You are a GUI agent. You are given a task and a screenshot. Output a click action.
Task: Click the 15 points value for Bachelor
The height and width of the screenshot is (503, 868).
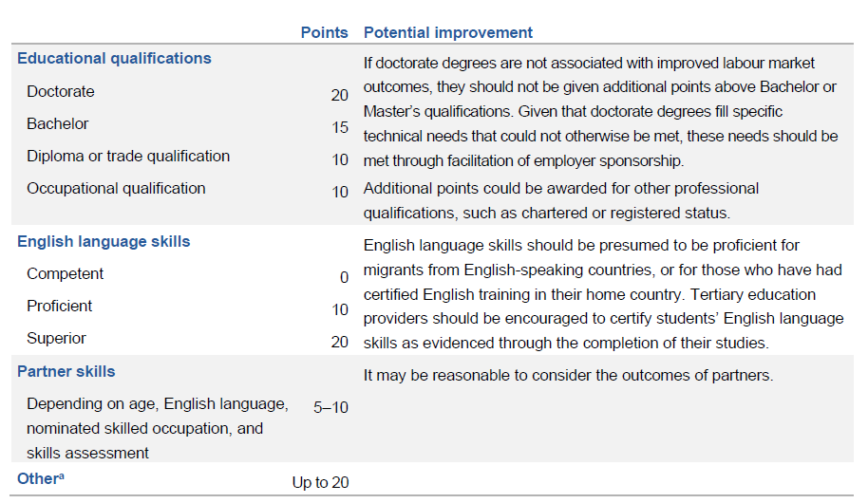340,127
